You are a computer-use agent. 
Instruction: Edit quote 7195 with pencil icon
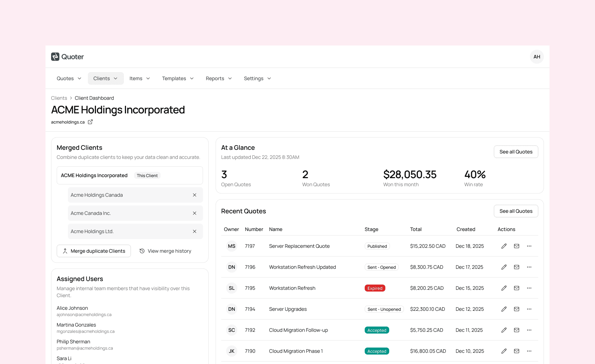coord(504,288)
